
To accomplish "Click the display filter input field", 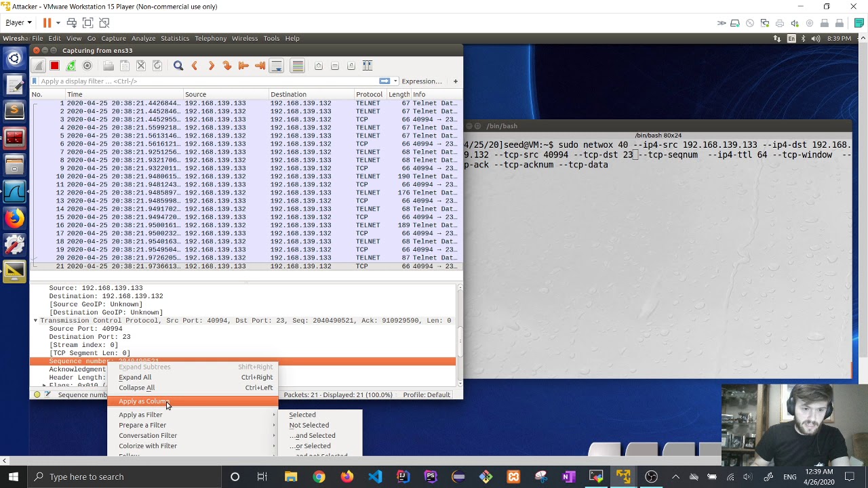I will (208, 81).
